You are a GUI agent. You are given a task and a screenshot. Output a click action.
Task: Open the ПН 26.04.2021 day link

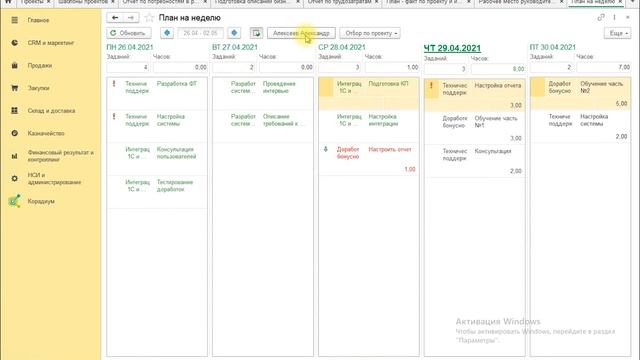130,47
